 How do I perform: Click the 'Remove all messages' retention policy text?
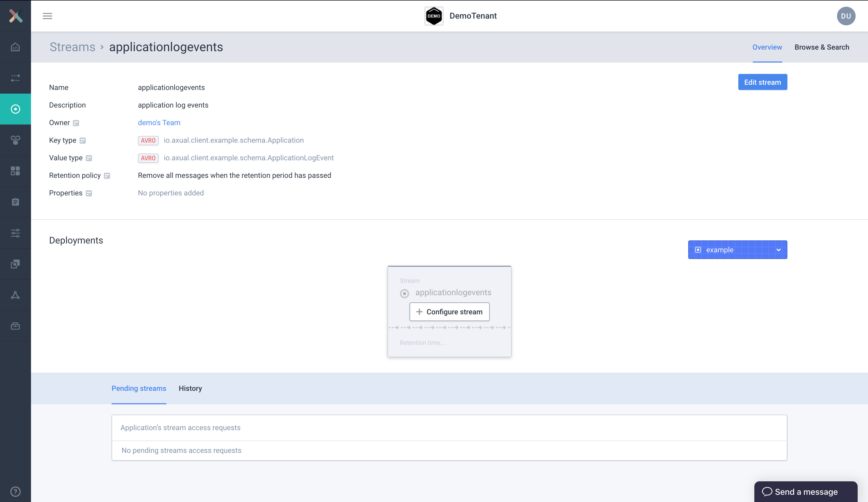click(x=235, y=176)
